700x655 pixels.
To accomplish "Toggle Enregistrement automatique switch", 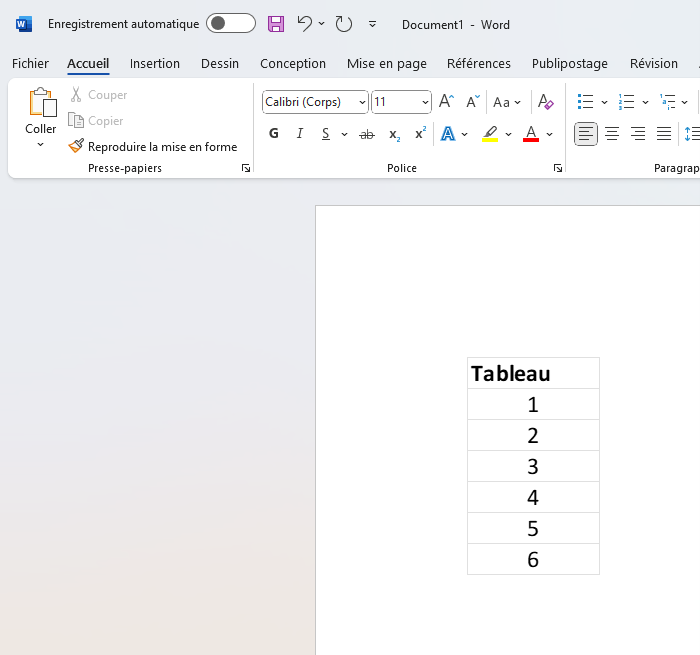I will 231,24.
